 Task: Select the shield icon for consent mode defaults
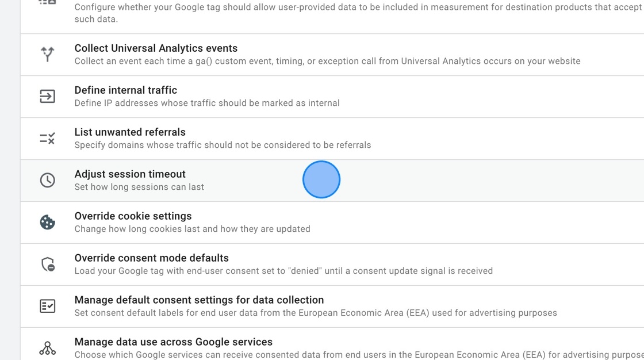point(46,263)
